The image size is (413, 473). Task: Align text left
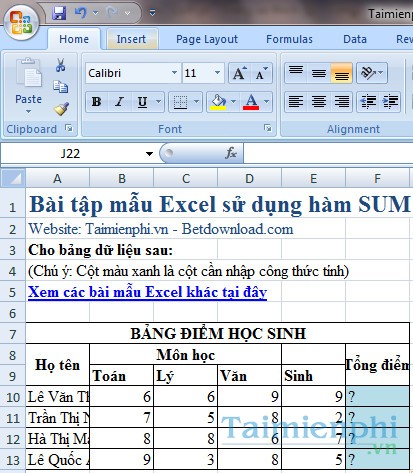coord(296,102)
